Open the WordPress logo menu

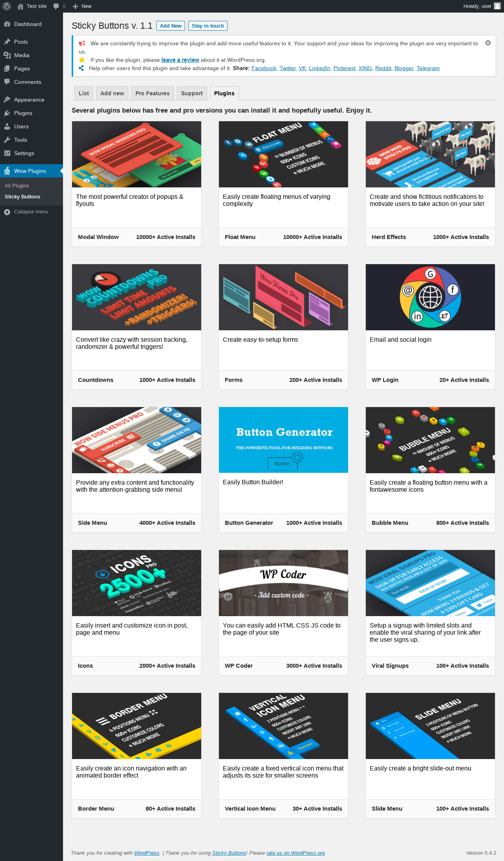tap(7, 6)
